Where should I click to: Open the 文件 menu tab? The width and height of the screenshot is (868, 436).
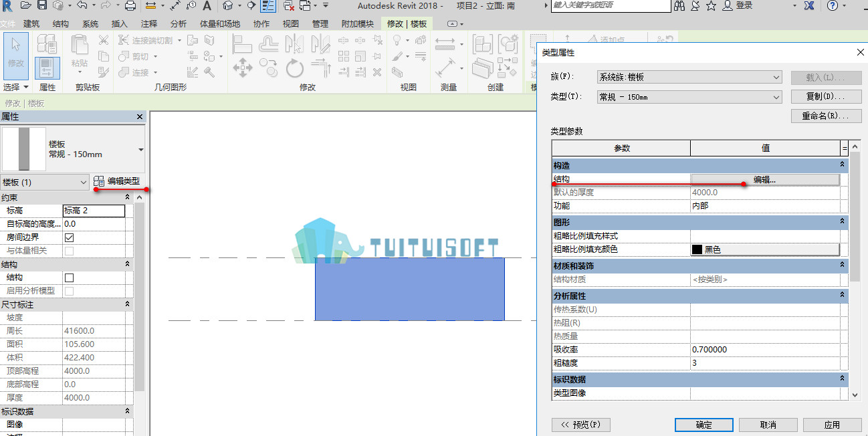8,24
